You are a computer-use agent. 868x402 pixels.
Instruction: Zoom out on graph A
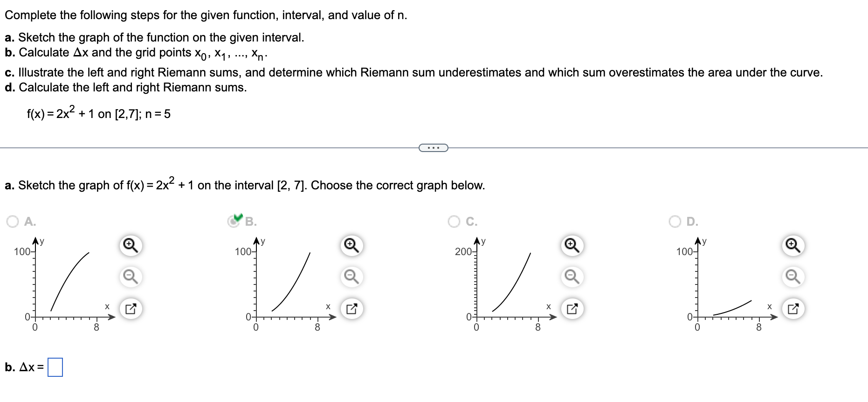(x=130, y=277)
